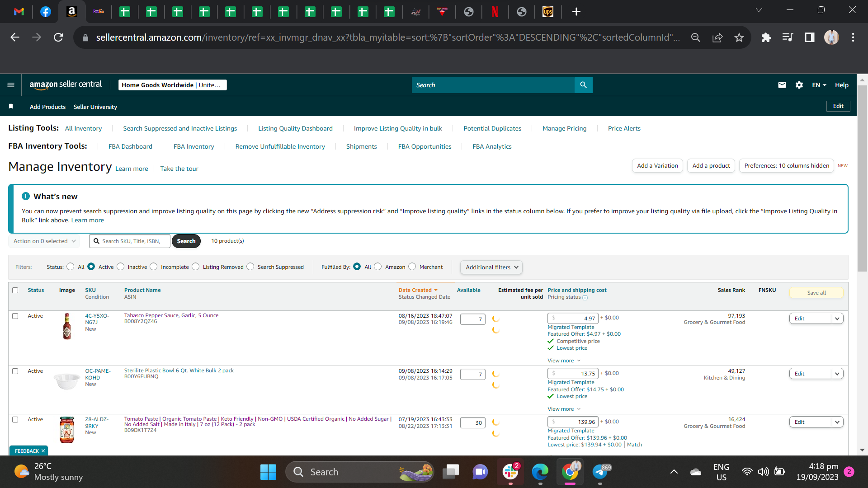Bookmark this page with the star icon
Viewport: 868px width, 488px height.
click(x=739, y=38)
